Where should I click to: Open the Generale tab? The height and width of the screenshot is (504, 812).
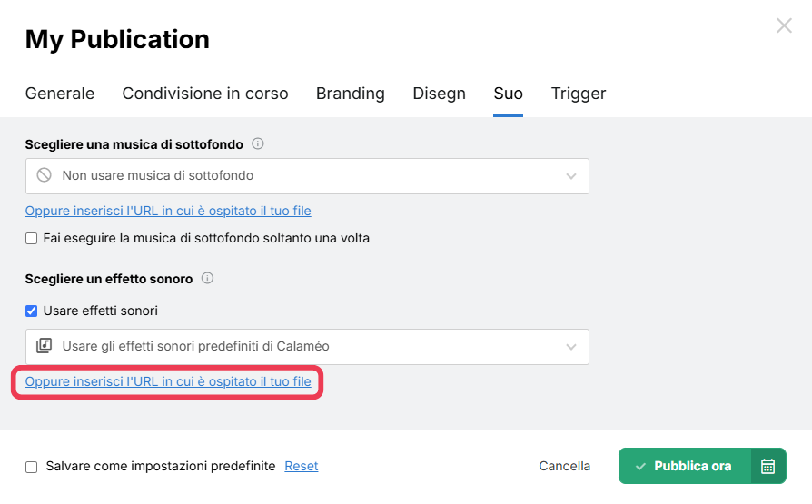(x=60, y=94)
